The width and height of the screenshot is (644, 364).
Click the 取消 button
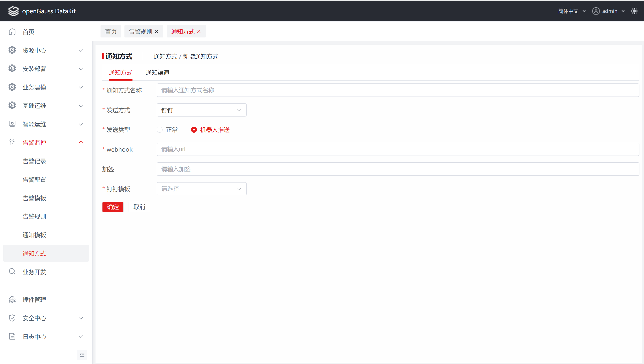point(139,207)
